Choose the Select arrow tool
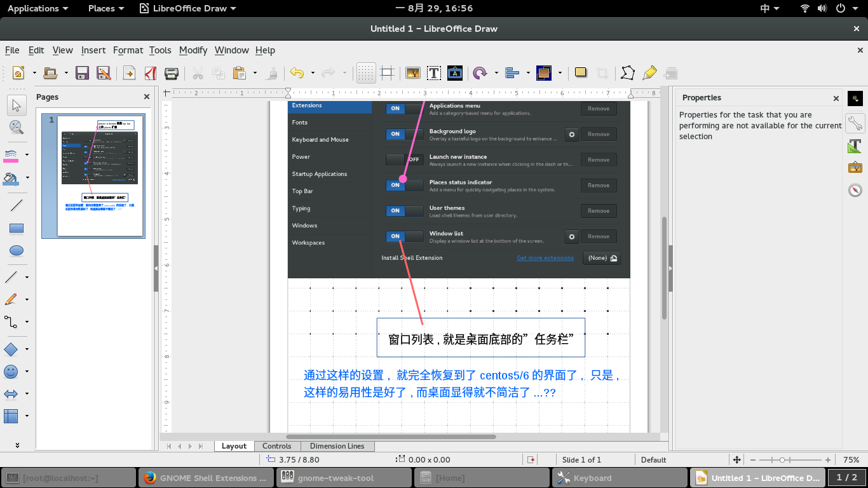Screen dimensions: 868x488 coord(17,105)
